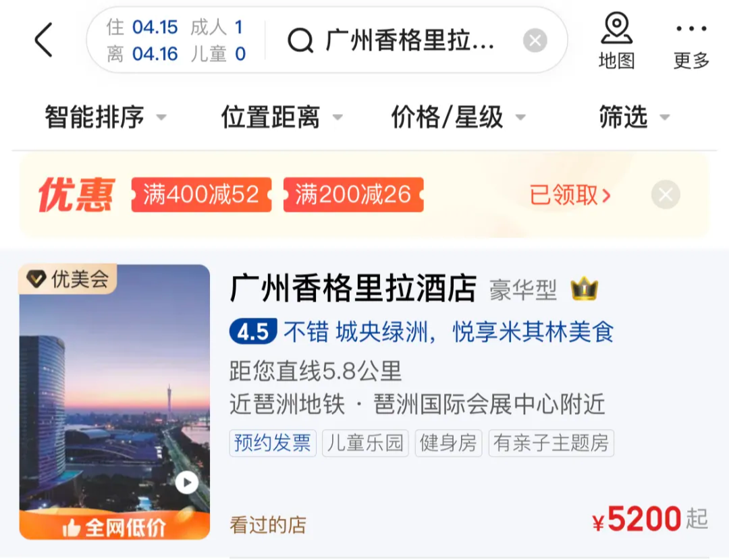
Task: Open the 已领取 coupons link
Action: [x=570, y=195]
